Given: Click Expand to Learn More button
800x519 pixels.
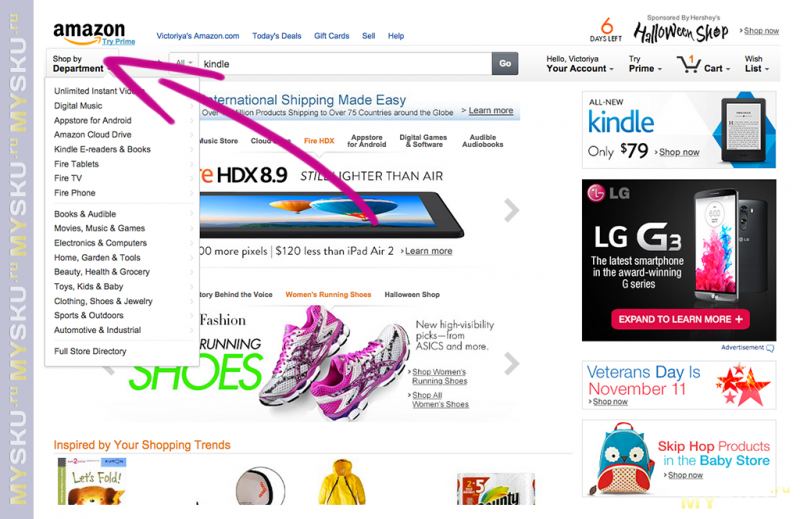Looking at the screenshot, I should pos(681,319).
